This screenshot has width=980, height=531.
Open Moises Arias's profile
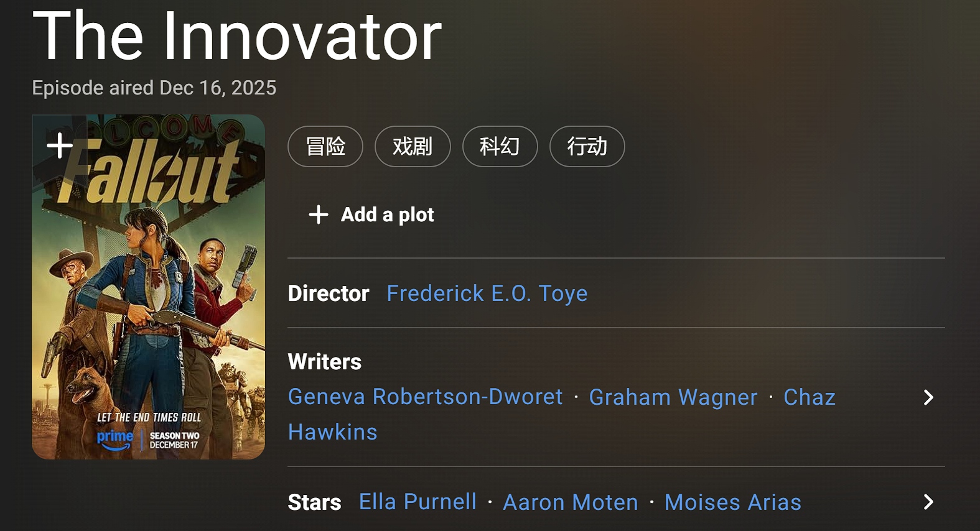732,502
